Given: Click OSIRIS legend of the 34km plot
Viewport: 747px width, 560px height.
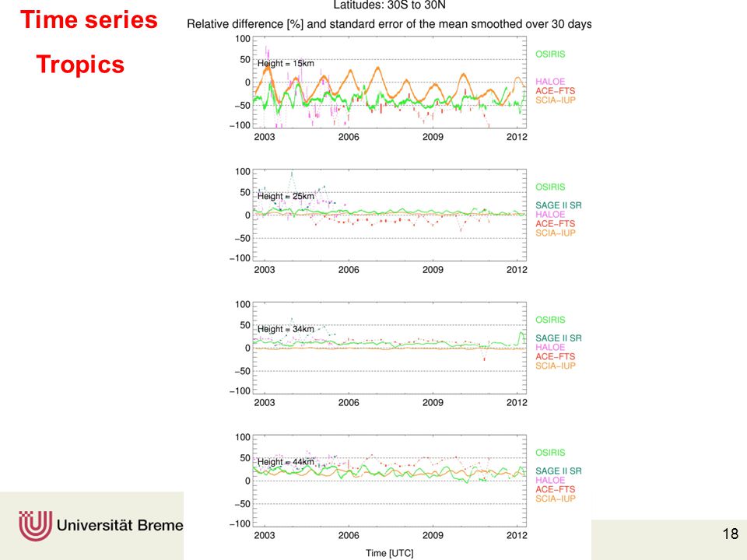Looking at the screenshot, I should tap(550, 320).
